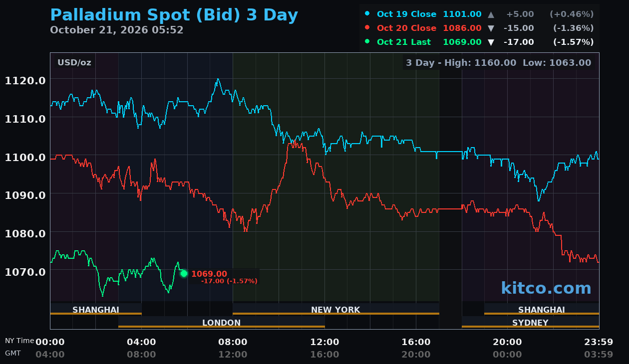Click the NY Time row's 04:00 label
Image resolution: width=629 pixels, height=364 pixels.
pos(141,342)
